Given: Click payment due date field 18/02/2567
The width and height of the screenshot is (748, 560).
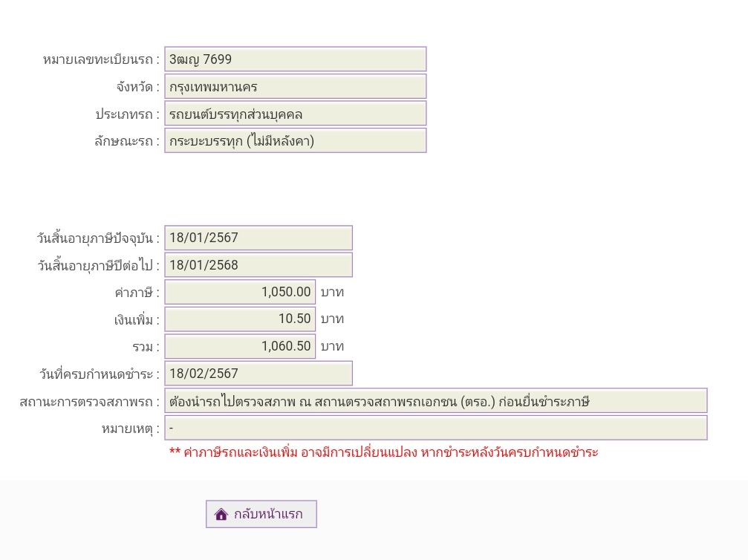Looking at the screenshot, I should click(258, 373).
